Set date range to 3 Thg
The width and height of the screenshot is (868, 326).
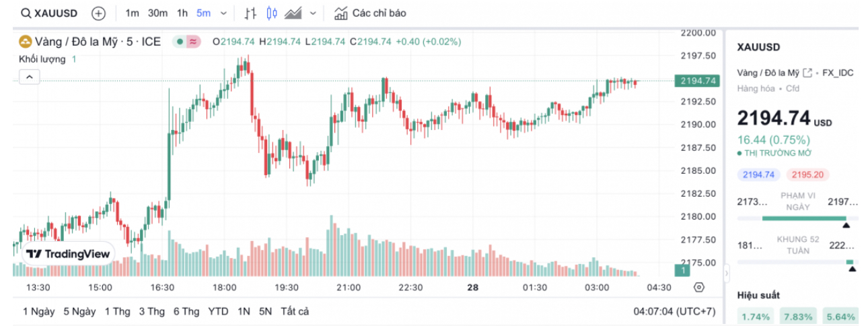[x=151, y=311]
